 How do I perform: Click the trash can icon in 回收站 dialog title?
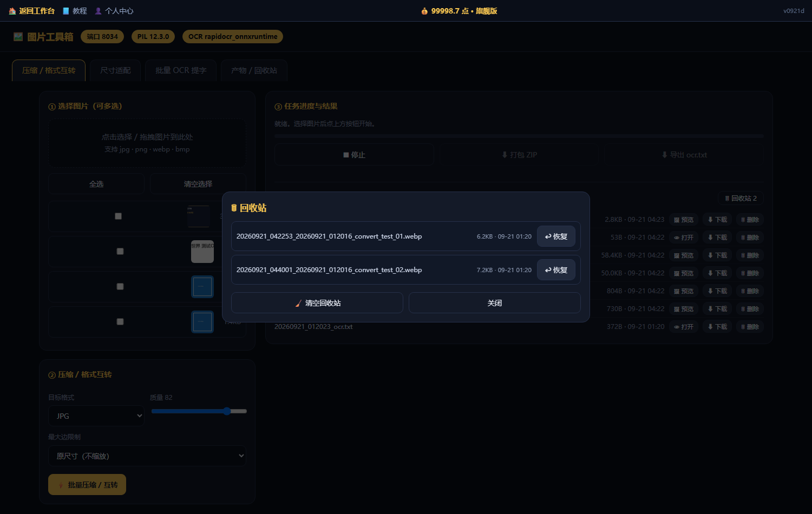[x=234, y=208]
